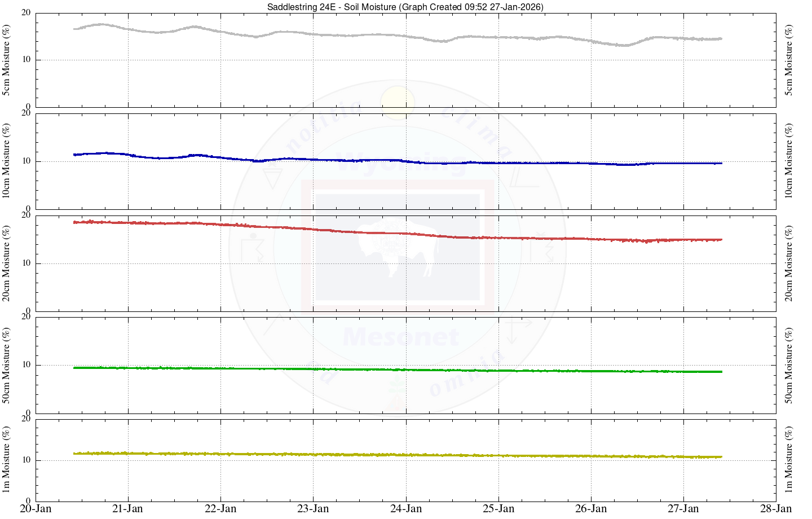Select the 20-Jan date label on the x-axis
812x519 pixels.
pos(36,509)
